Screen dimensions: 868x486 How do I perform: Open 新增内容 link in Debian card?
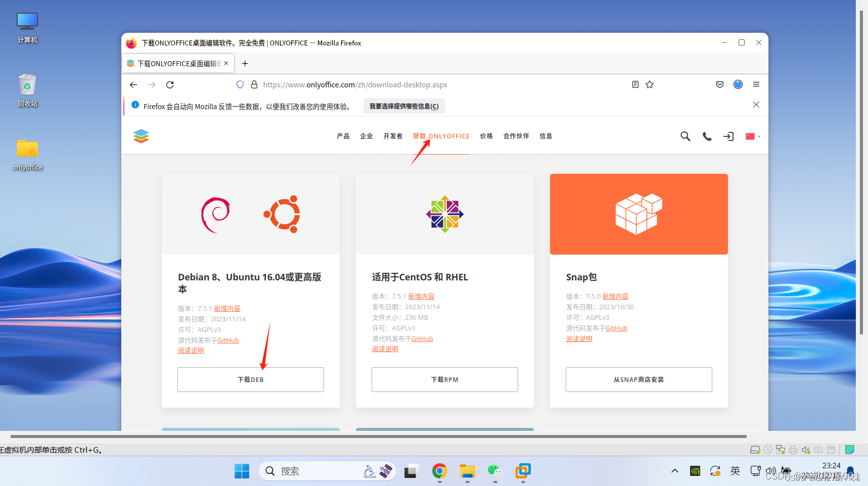pyautogui.click(x=227, y=308)
